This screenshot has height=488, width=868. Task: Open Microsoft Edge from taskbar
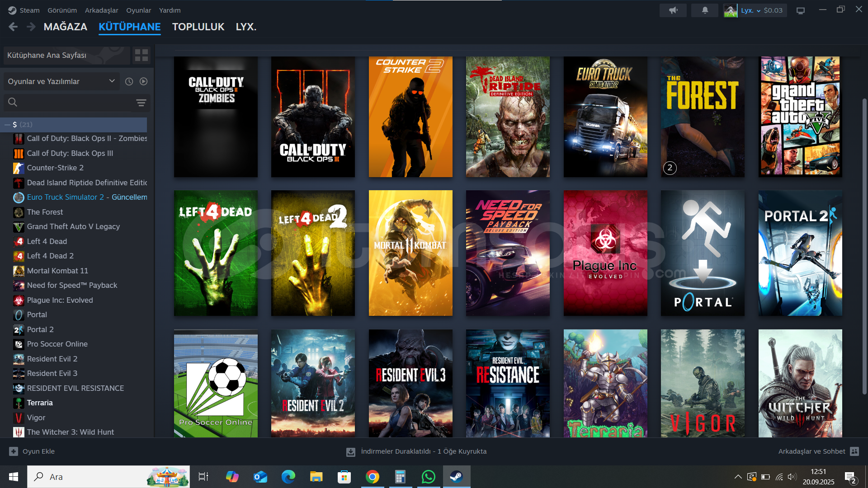point(288,477)
